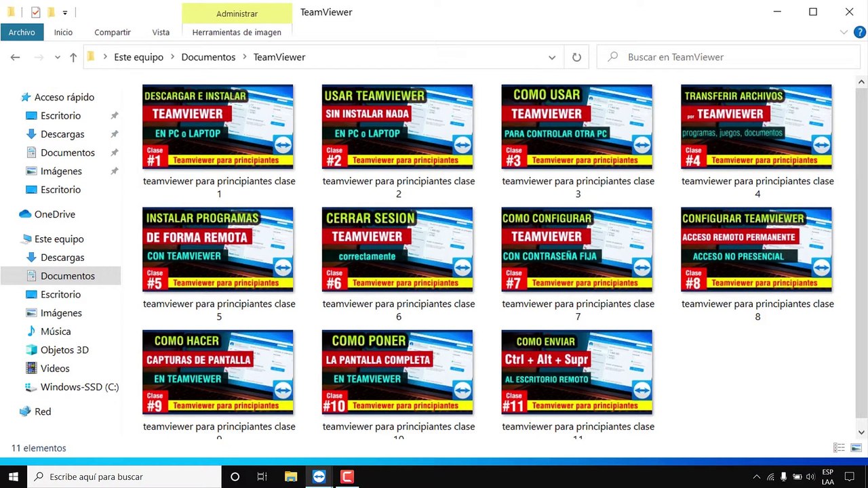Screen dimensions: 868x488
Task: Open the TeamViewer taskbar icon
Action: (319, 476)
